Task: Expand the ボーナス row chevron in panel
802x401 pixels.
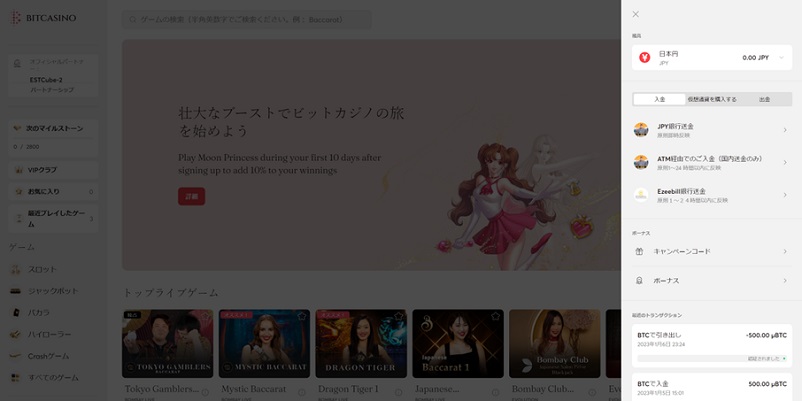Action: [785, 281]
